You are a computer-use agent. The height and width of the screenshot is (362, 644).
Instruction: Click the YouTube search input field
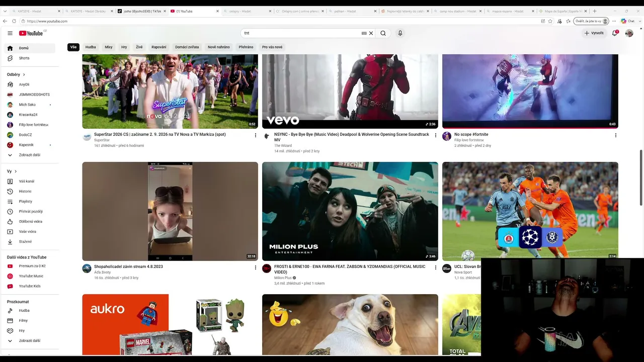(301, 33)
